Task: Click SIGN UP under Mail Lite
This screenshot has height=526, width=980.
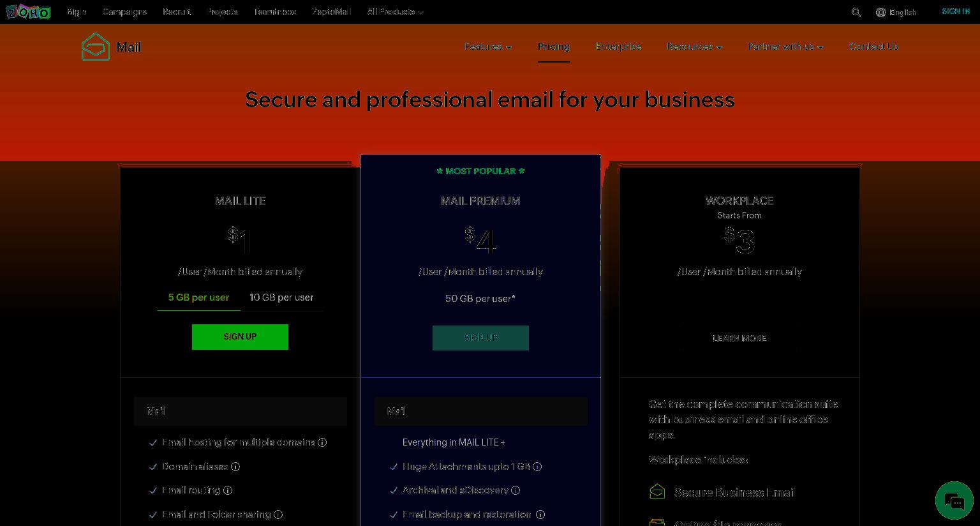Action: [x=240, y=337]
